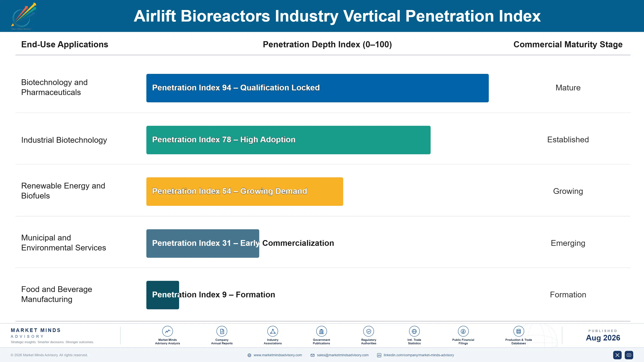Click the Formation maturity stage in last column
Image resolution: width=644 pixels, height=362 pixels.
click(x=568, y=295)
